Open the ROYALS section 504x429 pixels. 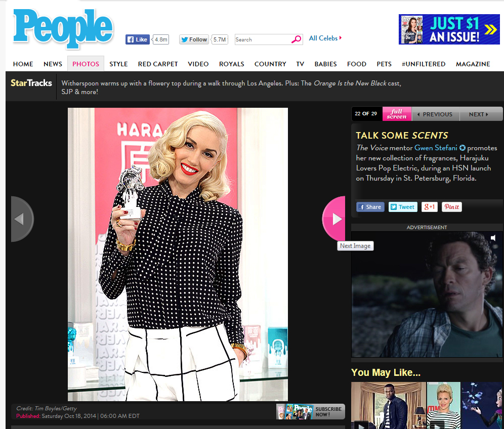click(231, 64)
